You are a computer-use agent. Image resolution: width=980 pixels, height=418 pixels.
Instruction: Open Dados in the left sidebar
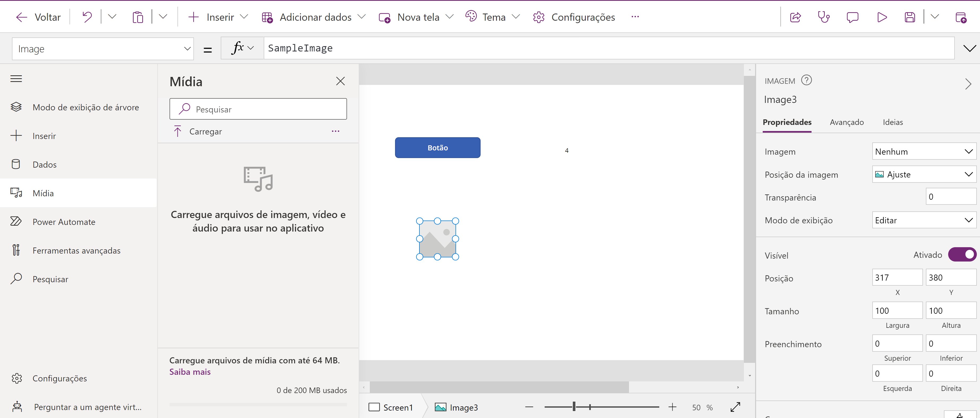78,165
